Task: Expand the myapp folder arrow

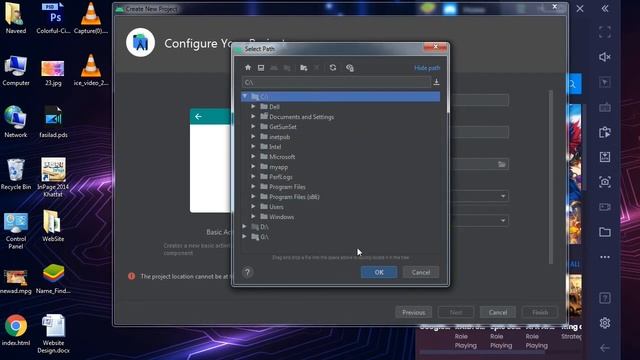Action: pyautogui.click(x=253, y=167)
